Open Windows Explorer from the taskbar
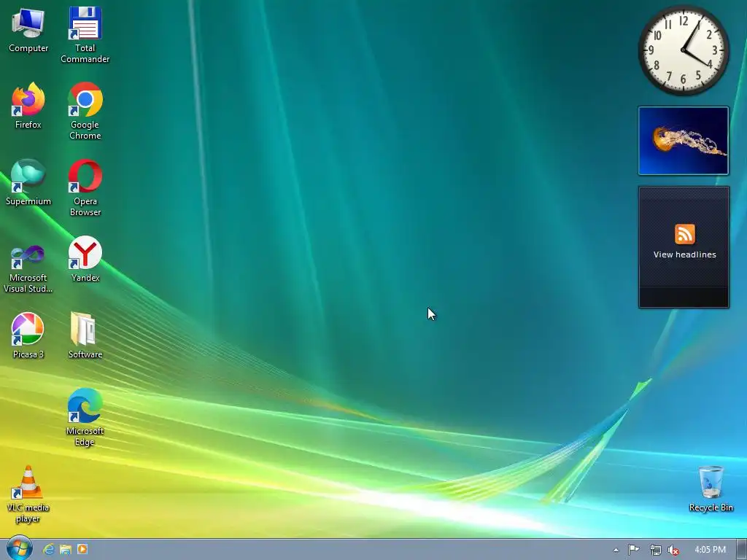Screen dimensions: 747x560 [65, 550]
